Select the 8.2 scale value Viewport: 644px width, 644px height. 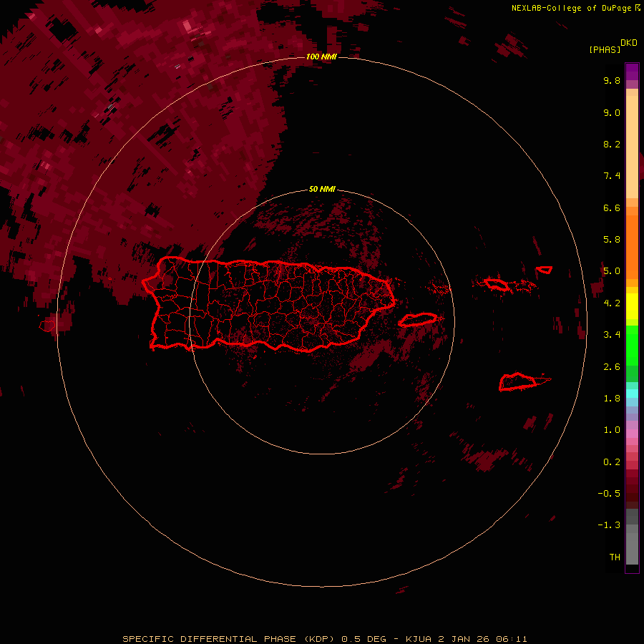(612, 144)
